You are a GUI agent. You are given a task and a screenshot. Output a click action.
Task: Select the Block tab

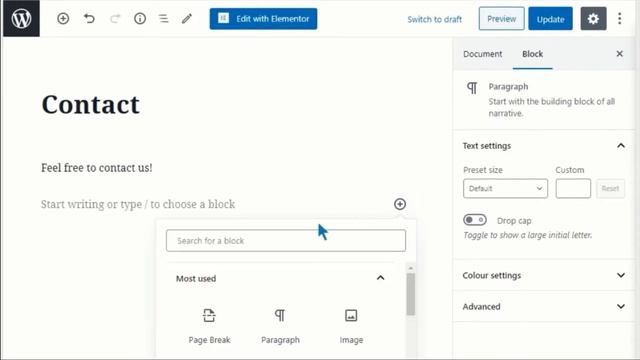(x=532, y=54)
